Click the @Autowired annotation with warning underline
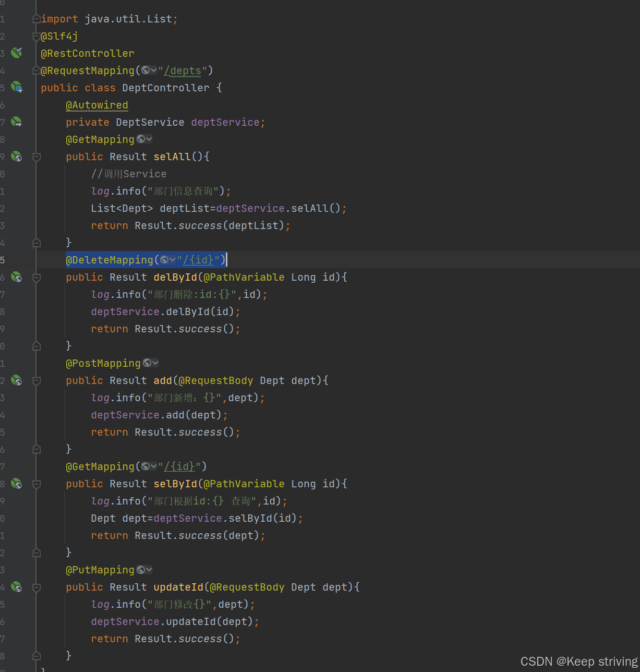Image resolution: width=640 pixels, height=672 pixels. 97,105
